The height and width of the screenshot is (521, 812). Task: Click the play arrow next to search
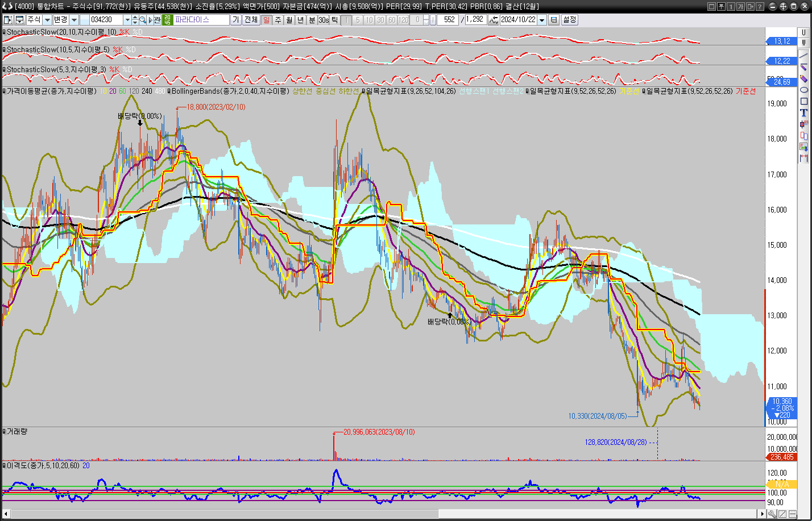(150, 19)
